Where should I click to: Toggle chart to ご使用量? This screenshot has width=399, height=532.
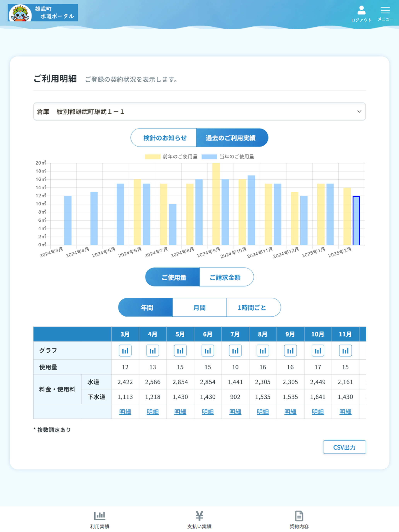coord(172,277)
